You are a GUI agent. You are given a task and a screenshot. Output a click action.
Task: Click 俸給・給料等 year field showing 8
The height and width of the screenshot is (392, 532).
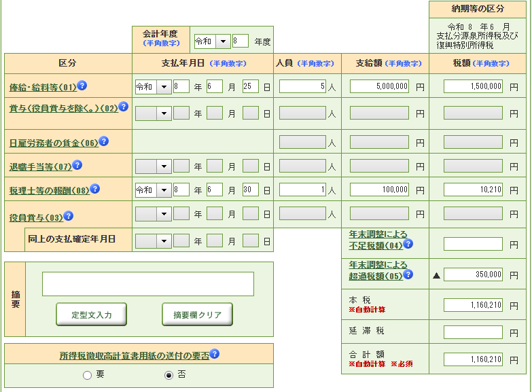click(x=181, y=86)
